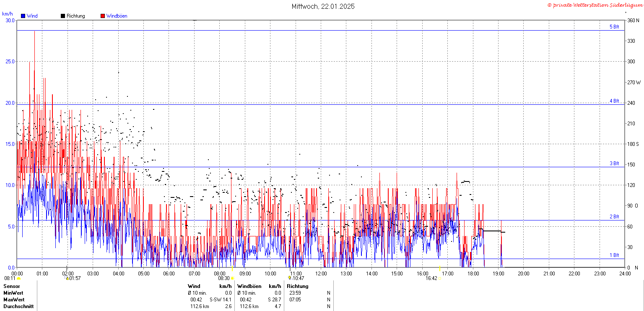
Task: Click the black Richtung legend square
Action: 63,16
